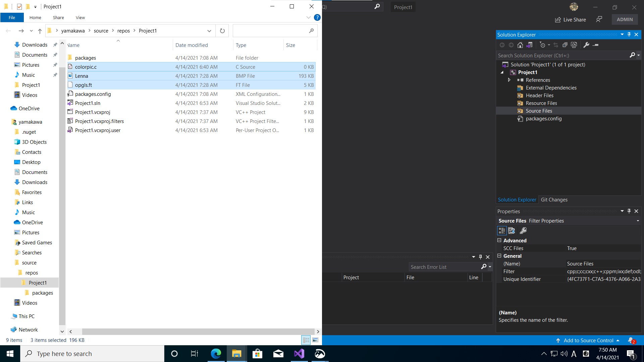Switch to Git Changes tab
This screenshot has height=362, width=644.
[x=554, y=200]
